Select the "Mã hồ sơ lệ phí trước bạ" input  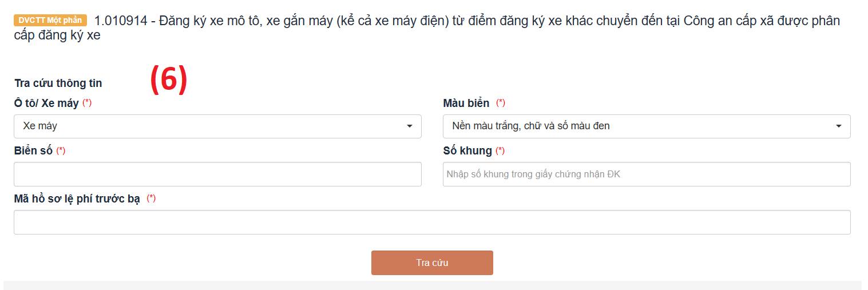click(x=432, y=222)
